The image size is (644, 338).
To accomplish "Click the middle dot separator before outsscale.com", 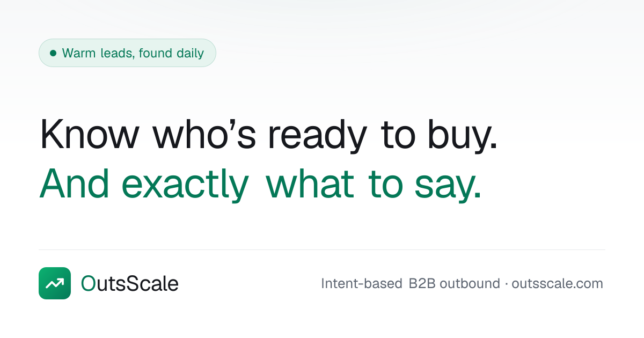I will tap(506, 284).
